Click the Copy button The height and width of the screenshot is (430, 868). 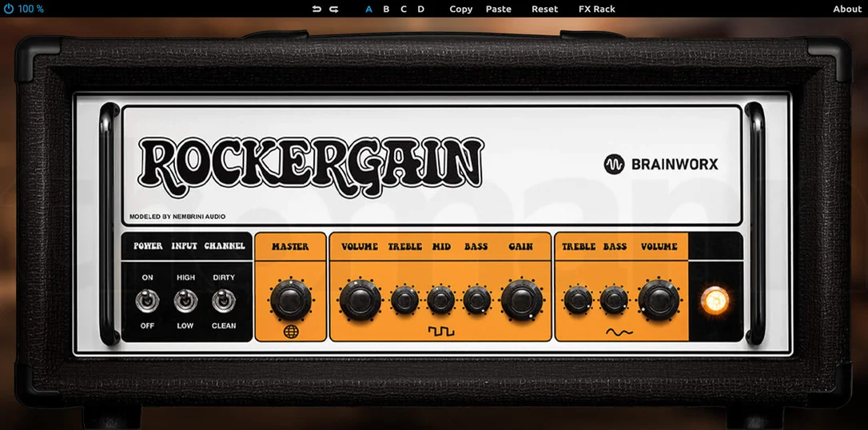(x=460, y=9)
